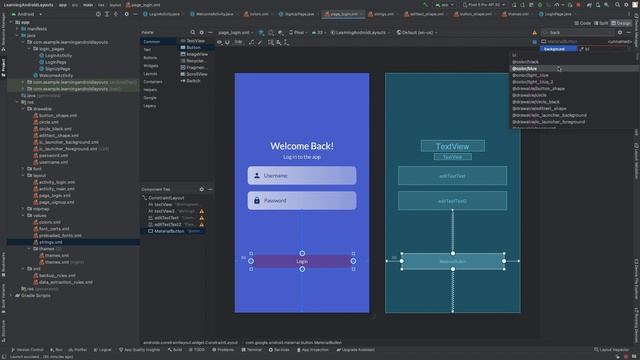Open Component Tree settings gear
The image size is (640, 360).
coord(201,189)
